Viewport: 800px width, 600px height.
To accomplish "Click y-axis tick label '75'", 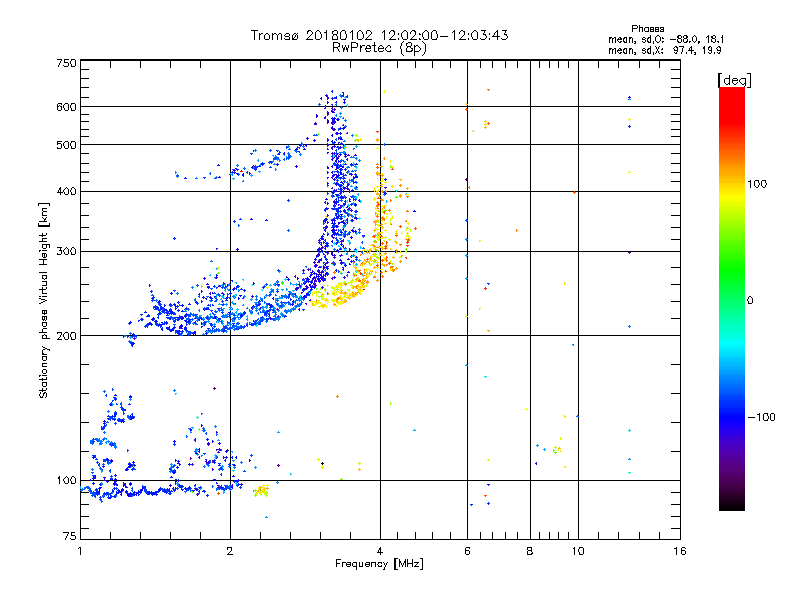I will [70, 536].
